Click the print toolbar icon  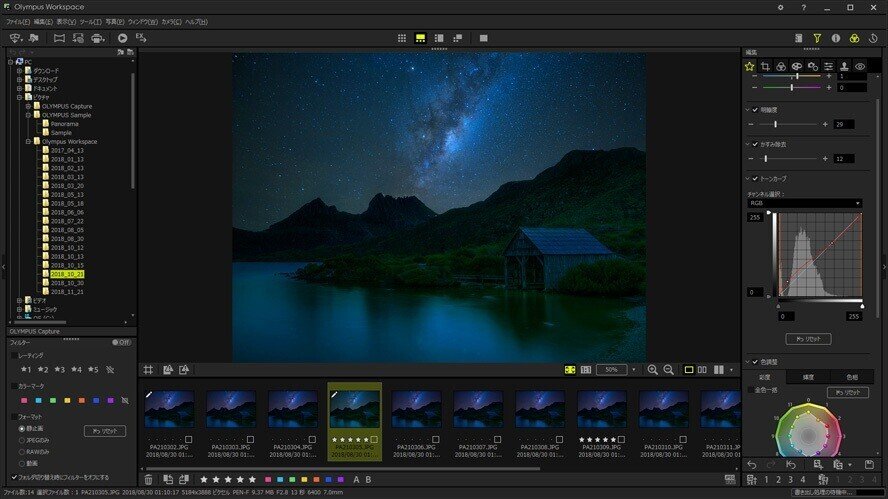(x=97, y=38)
